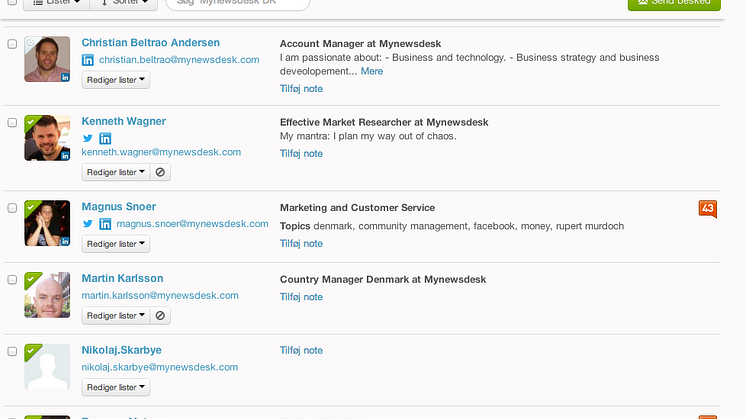Add a note via Tilføj note for Martin Karlsson
746x419 pixels.
(x=301, y=297)
